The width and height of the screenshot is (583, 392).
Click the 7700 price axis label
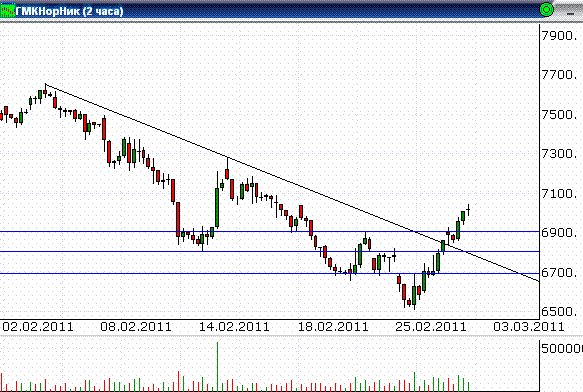(x=560, y=75)
